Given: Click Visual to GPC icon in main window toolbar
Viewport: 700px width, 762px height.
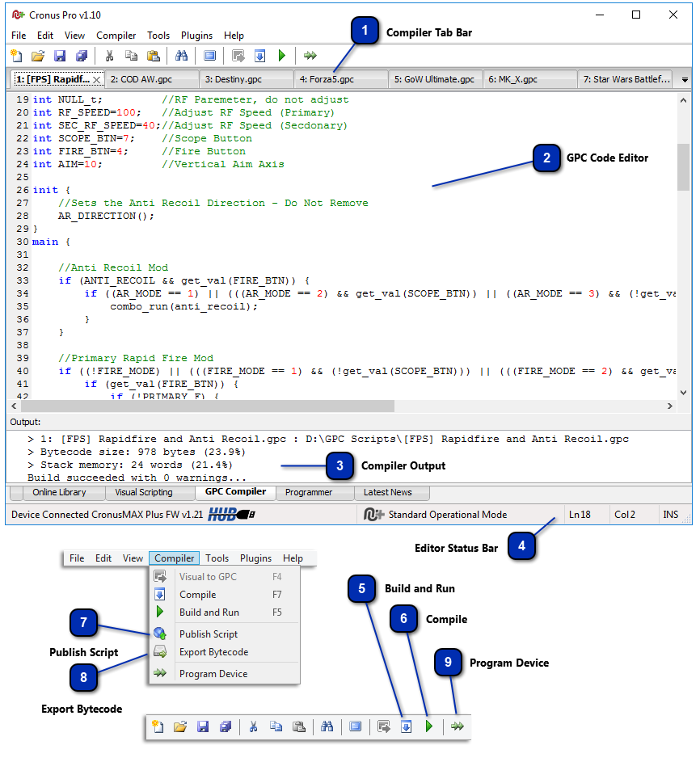Looking at the screenshot, I should tap(238, 56).
